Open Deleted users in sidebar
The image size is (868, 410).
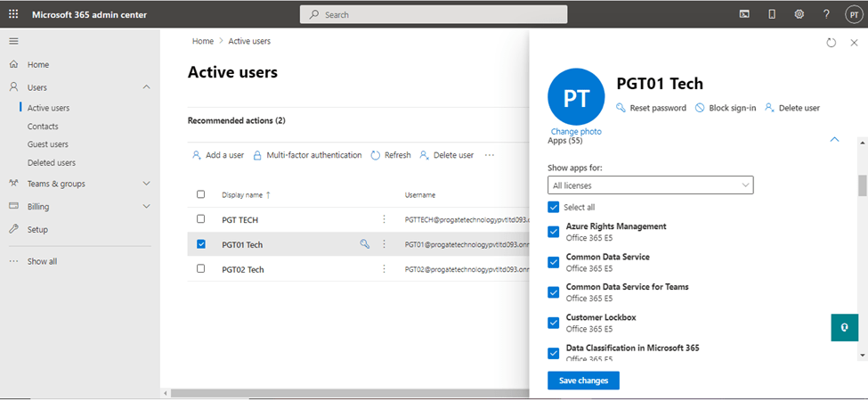(51, 163)
